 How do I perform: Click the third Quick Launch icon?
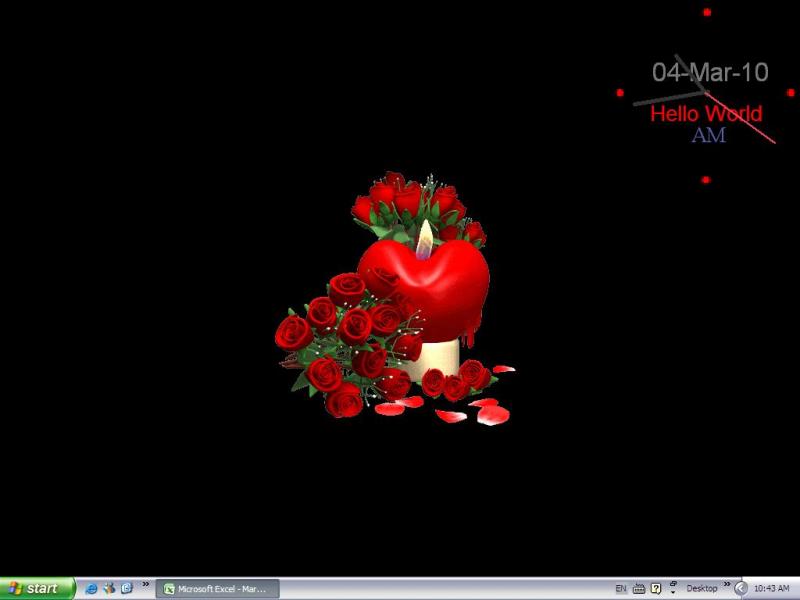coord(127,589)
